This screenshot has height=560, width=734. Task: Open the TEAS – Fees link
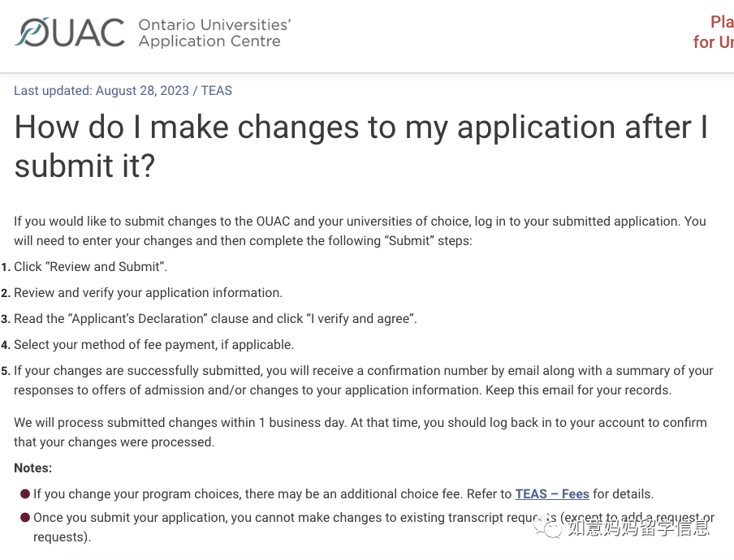[x=552, y=494]
